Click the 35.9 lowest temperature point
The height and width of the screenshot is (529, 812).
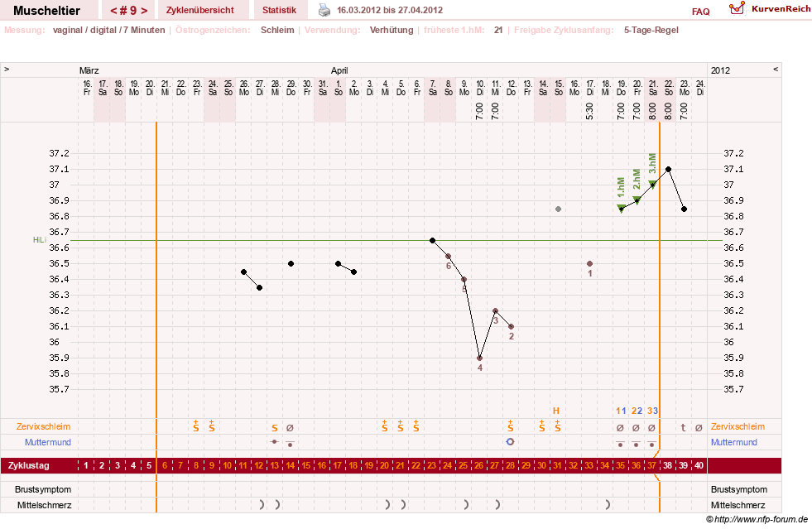click(x=479, y=358)
